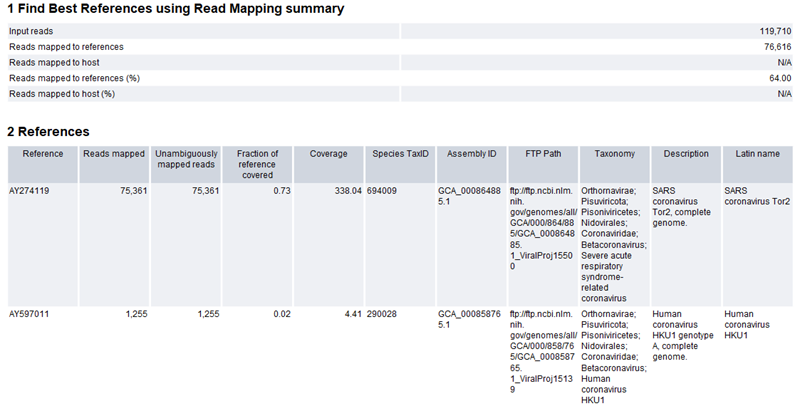This screenshot has width=800, height=406.
Task: Select the 'Reads mapped to host' label
Action: click(x=54, y=63)
